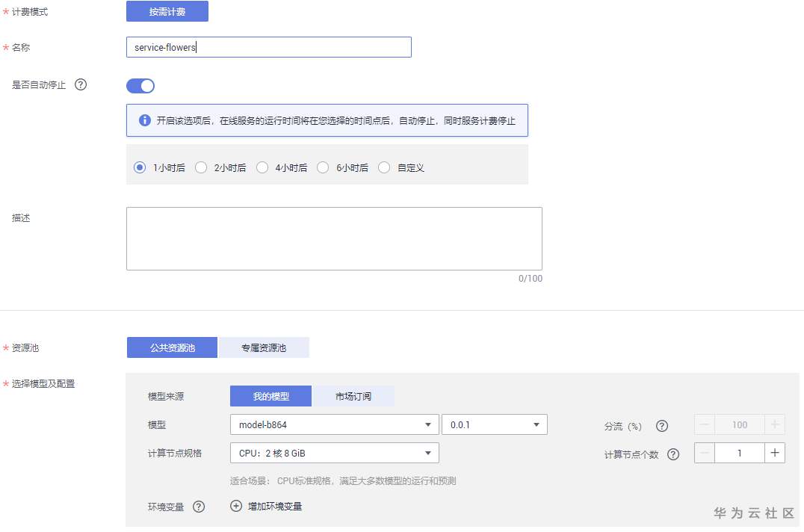Click the info icon in auto-stop notice
Screen dimensions: 804x532
click(145, 120)
